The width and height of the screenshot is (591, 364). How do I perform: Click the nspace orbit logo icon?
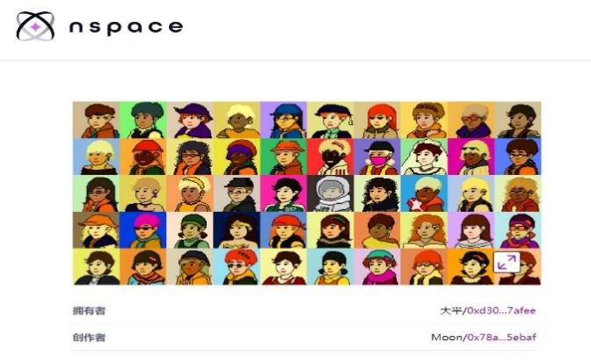click(35, 26)
